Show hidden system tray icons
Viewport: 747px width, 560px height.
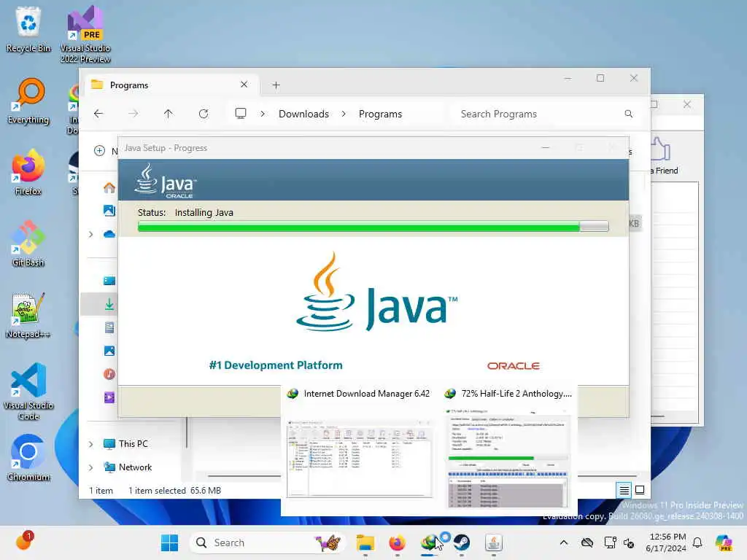point(564,542)
